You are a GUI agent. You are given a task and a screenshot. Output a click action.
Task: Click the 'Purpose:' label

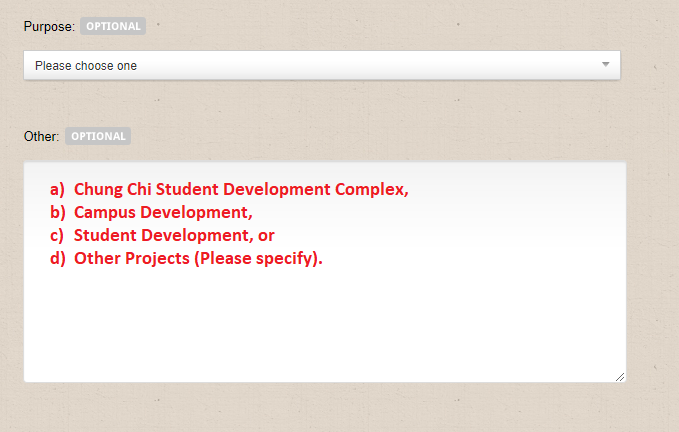[x=49, y=26]
